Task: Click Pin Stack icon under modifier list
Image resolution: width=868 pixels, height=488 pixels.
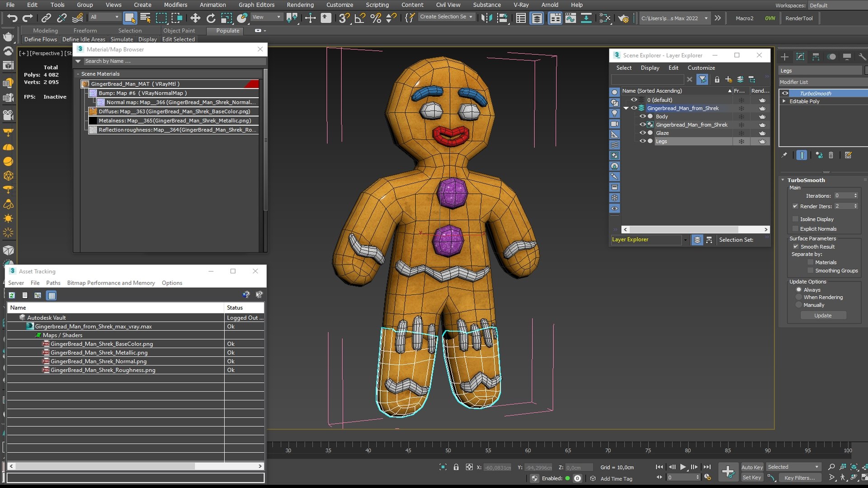Action: click(784, 155)
